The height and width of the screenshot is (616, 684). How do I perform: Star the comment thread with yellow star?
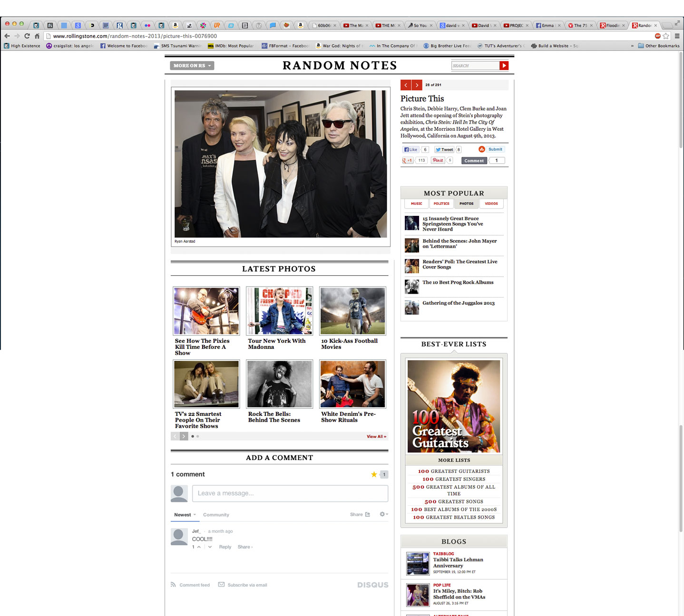click(374, 474)
